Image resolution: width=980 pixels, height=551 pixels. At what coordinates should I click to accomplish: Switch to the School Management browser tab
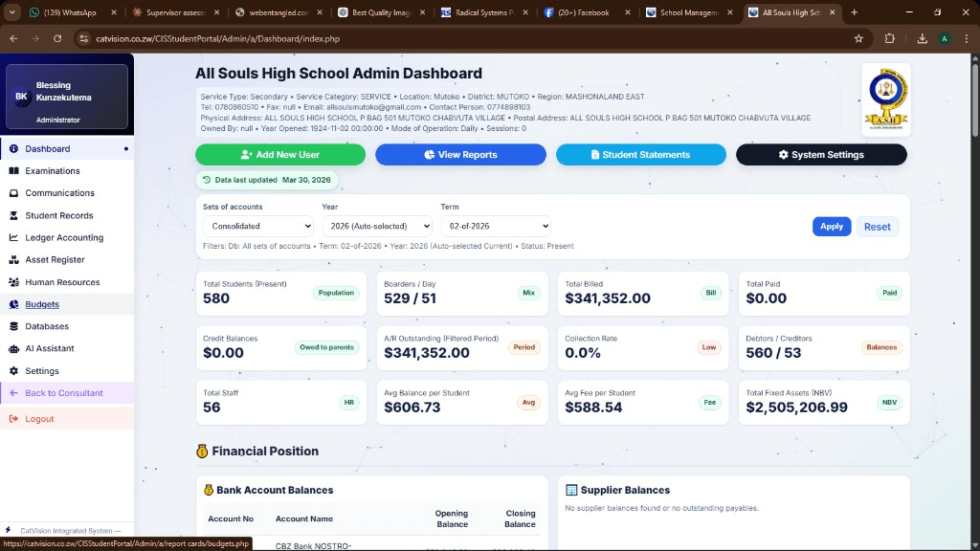click(x=689, y=12)
